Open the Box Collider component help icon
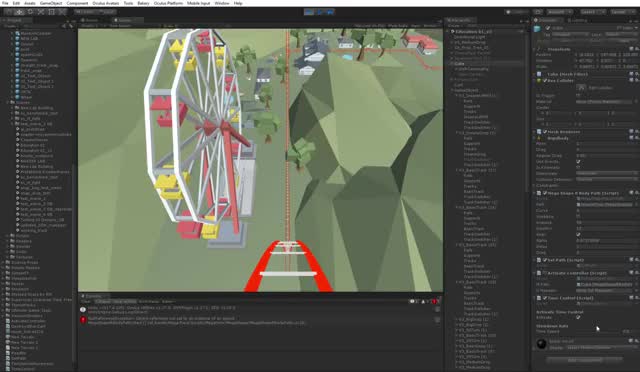This screenshot has height=372, width=640. point(631,80)
